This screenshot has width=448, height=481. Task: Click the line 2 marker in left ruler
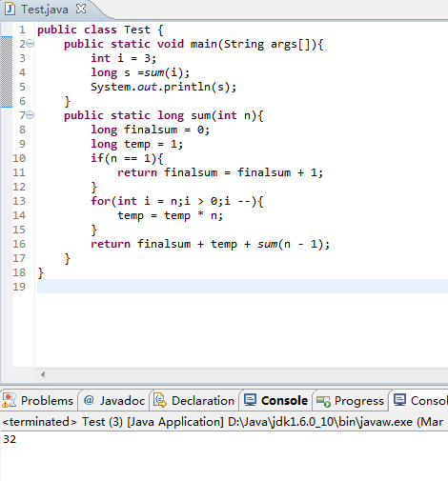[x=7, y=43]
